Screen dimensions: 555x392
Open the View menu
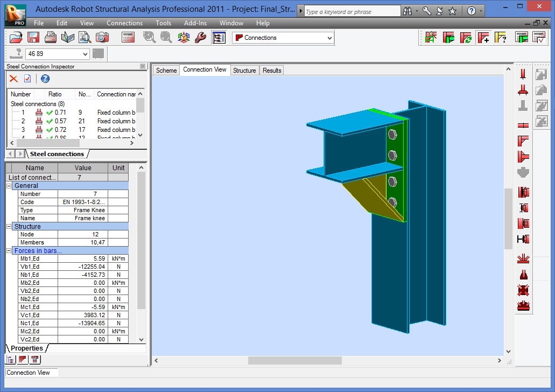(87, 23)
